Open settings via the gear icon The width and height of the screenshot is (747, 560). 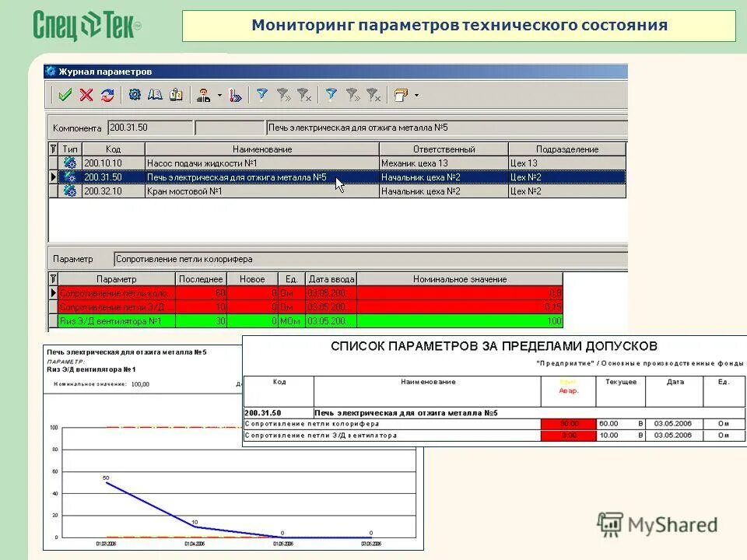[x=136, y=94]
